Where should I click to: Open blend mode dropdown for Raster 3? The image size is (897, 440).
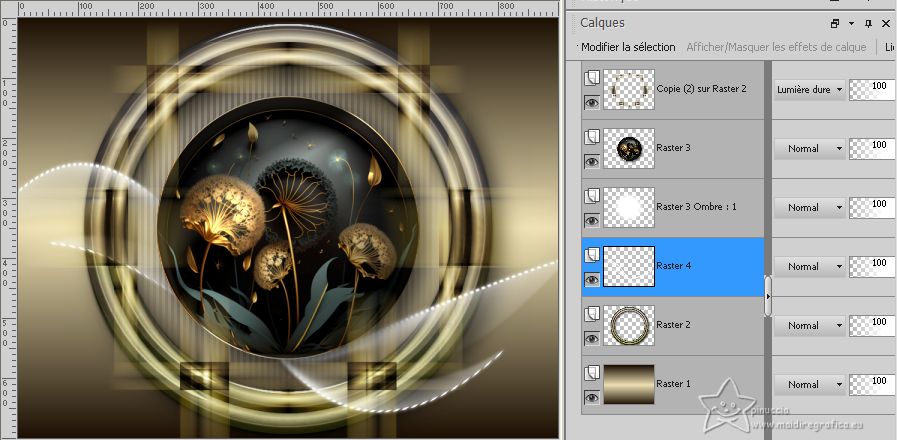809,149
